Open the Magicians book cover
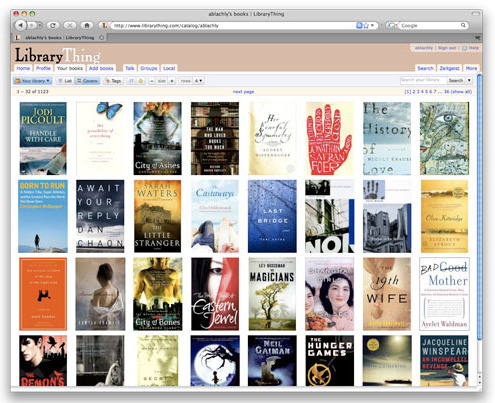 coord(272,294)
